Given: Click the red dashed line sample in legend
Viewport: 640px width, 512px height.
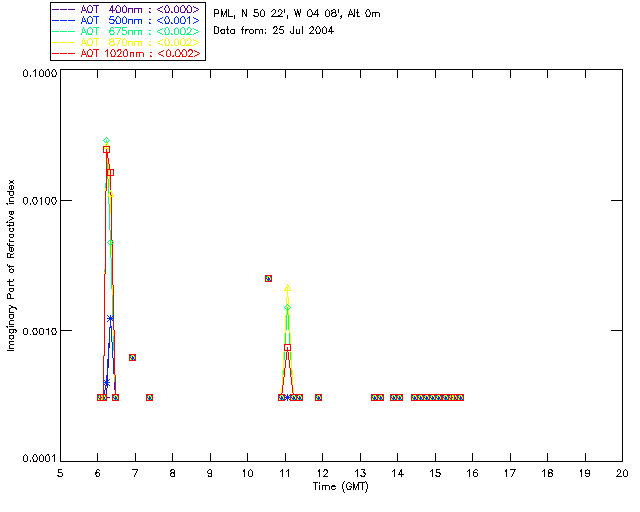Looking at the screenshot, I should pyautogui.click(x=64, y=53).
